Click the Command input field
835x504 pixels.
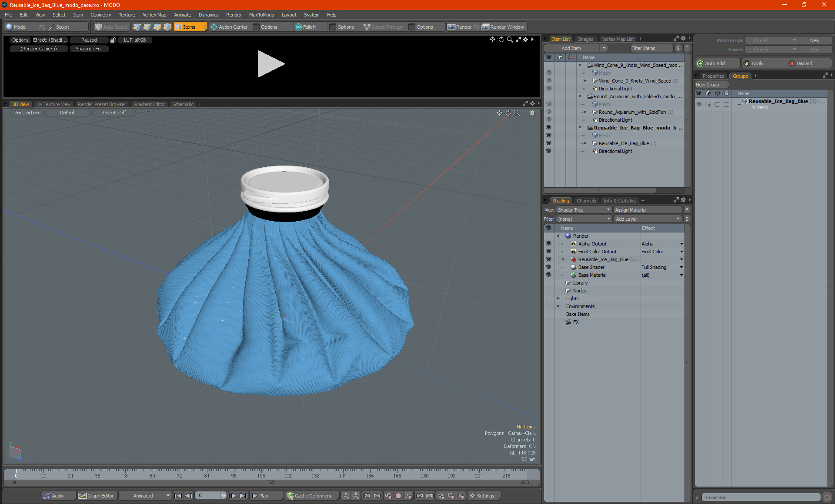point(762,497)
